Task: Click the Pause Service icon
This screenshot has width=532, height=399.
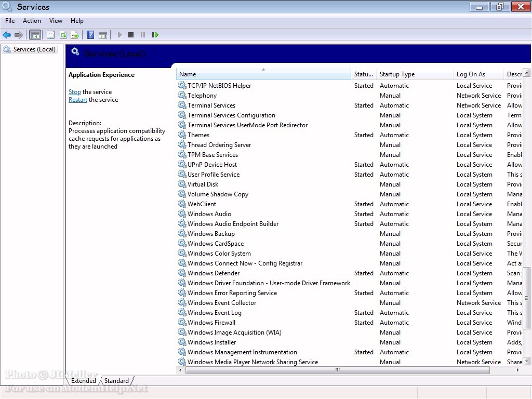Action: coord(143,35)
